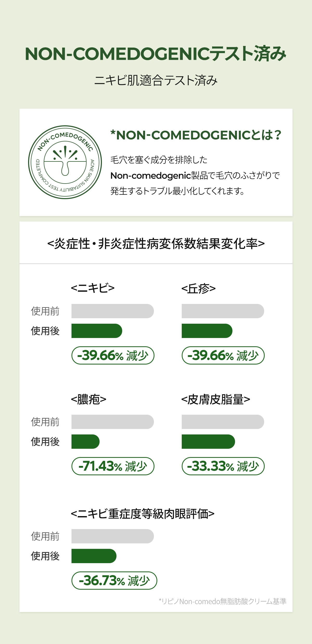The height and width of the screenshot is (644, 312).
Task: Click the green 使用後 bar under 膿疱
Action: 85,441
